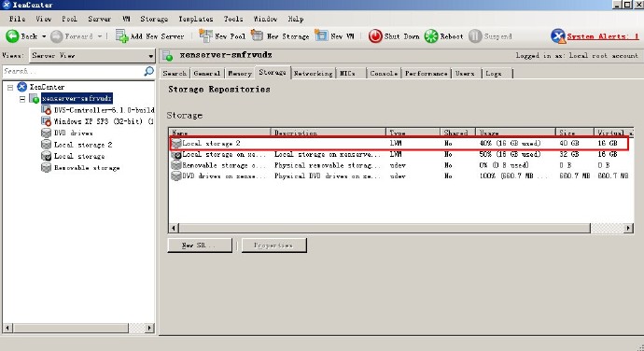Select Windows XP SP3 (32-bit) VM
This screenshot has height=351, width=644.
104,121
